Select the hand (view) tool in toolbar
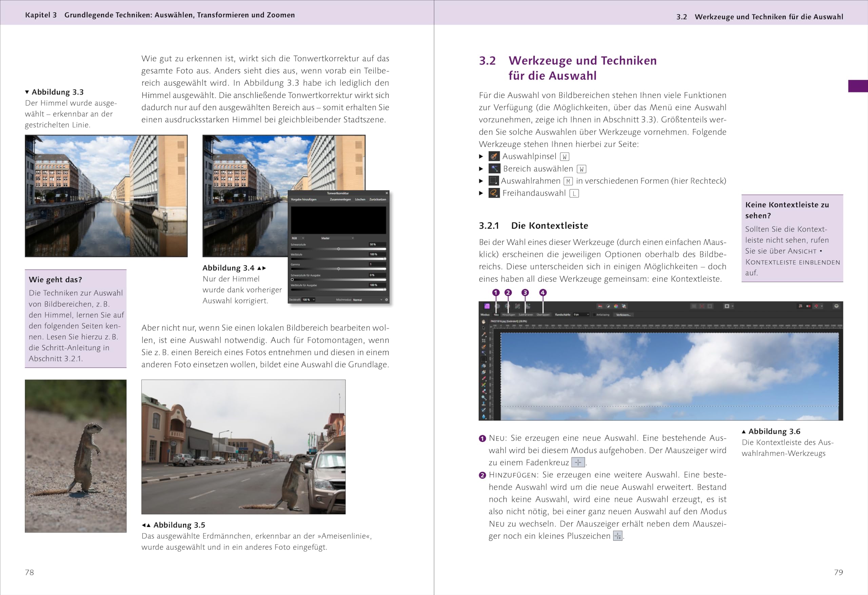The height and width of the screenshot is (595, 868). click(x=484, y=322)
